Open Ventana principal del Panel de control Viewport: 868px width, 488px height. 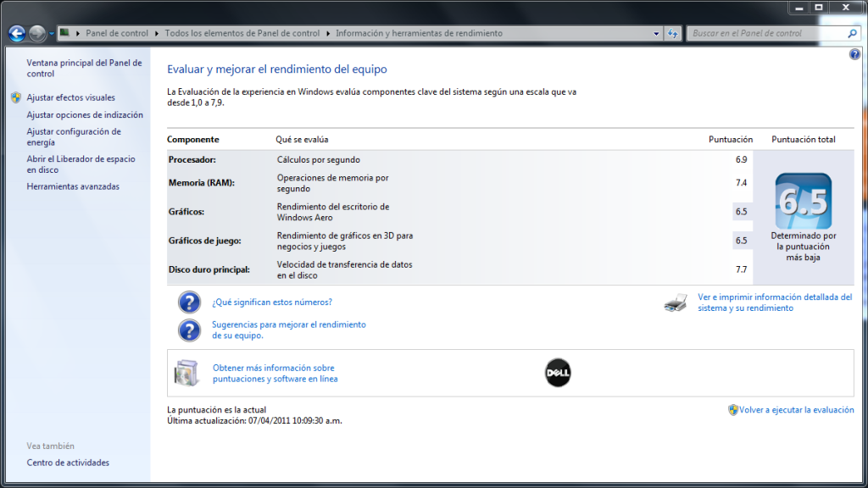[84, 68]
